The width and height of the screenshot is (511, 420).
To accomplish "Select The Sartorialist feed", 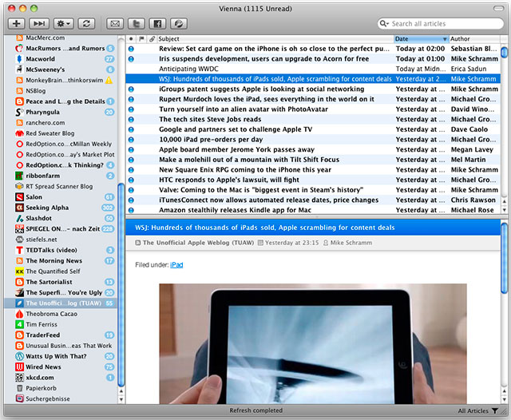I will point(61,282).
